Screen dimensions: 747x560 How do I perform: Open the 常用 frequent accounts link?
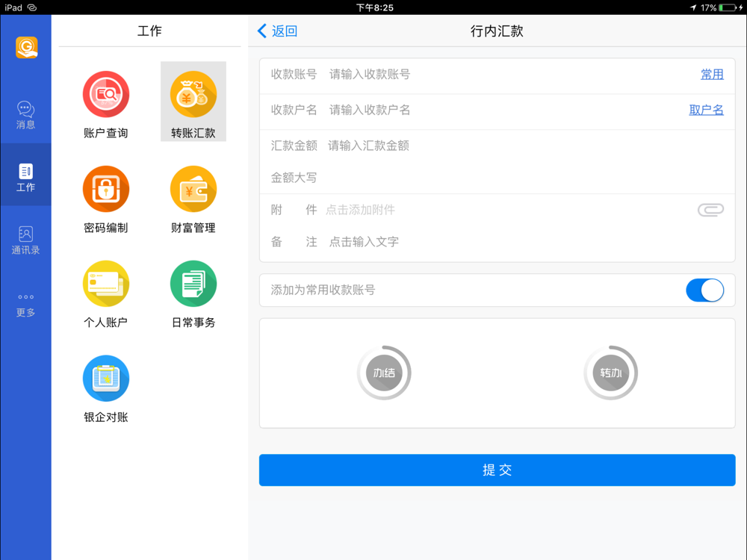coord(712,74)
